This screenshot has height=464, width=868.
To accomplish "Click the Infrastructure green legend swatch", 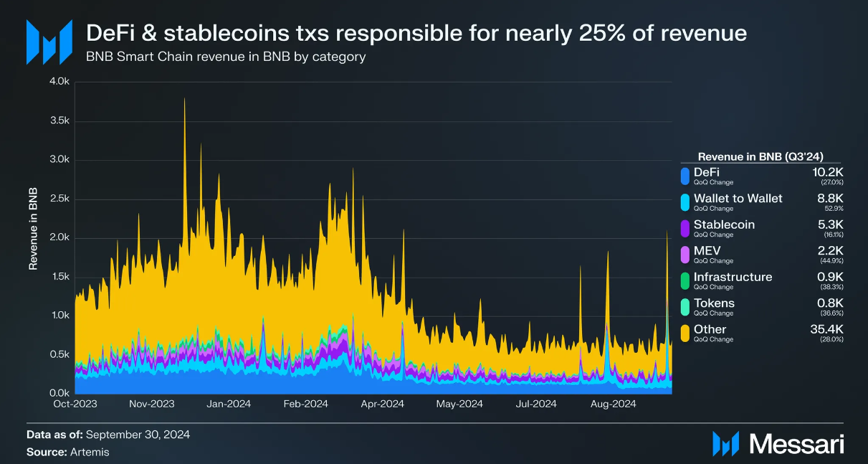I will click(685, 280).
